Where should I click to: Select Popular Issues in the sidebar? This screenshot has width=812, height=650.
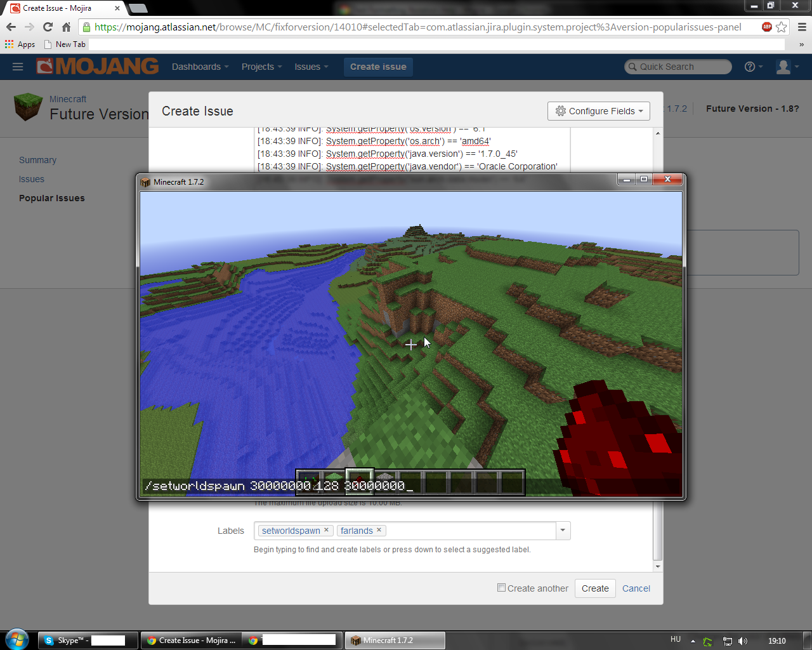click(52, 198)
